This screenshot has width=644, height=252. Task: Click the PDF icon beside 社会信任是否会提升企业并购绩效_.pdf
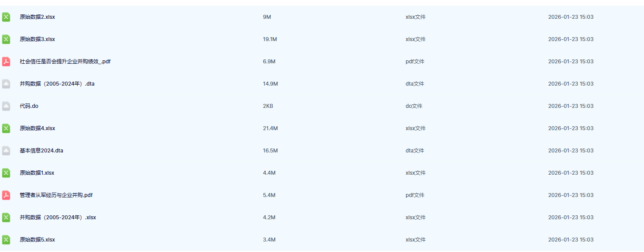coord(6,62)
